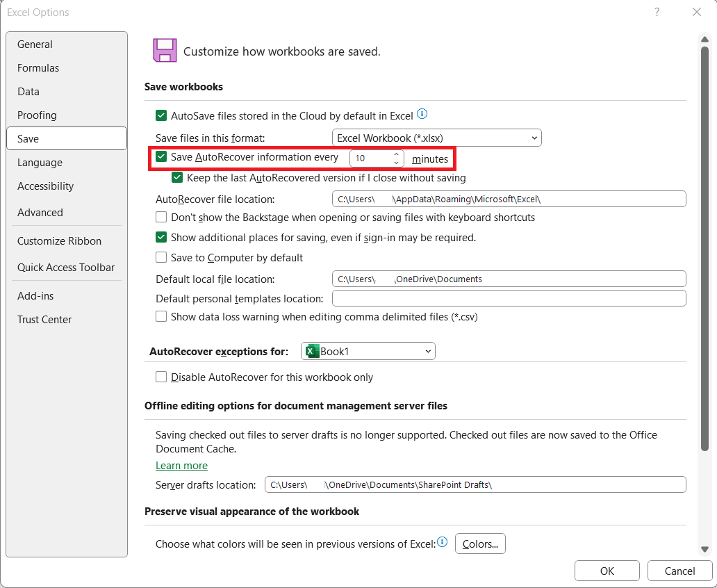Screen dimensions: 717x588
Task: Increase AutoRecover minutes with up arrow
Action: [397, 154]
